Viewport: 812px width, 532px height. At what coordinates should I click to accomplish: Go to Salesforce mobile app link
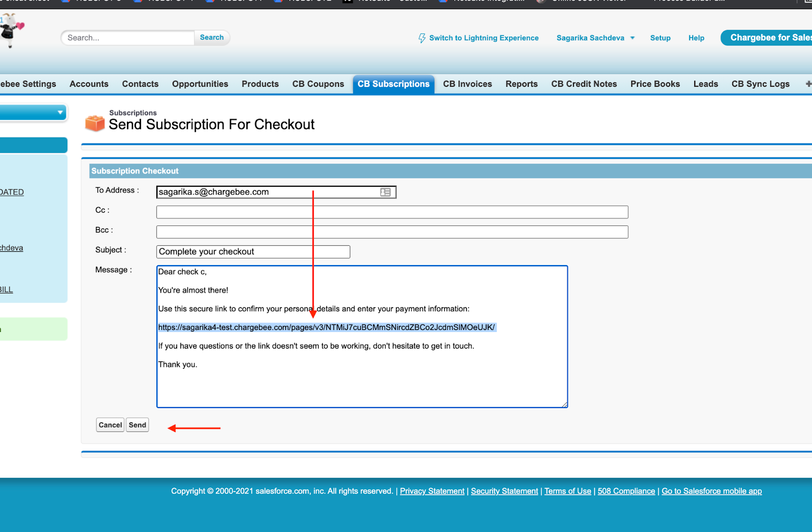[x=712, y=491]
